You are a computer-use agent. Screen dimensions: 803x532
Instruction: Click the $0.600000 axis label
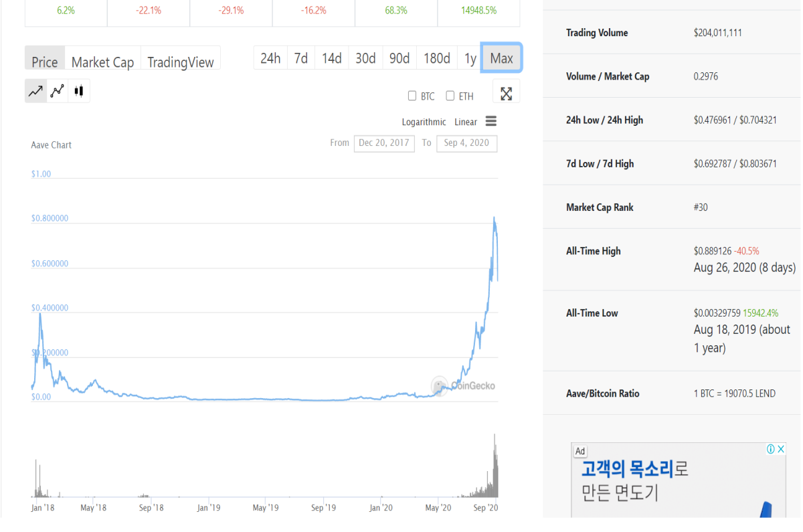[50, 264]
